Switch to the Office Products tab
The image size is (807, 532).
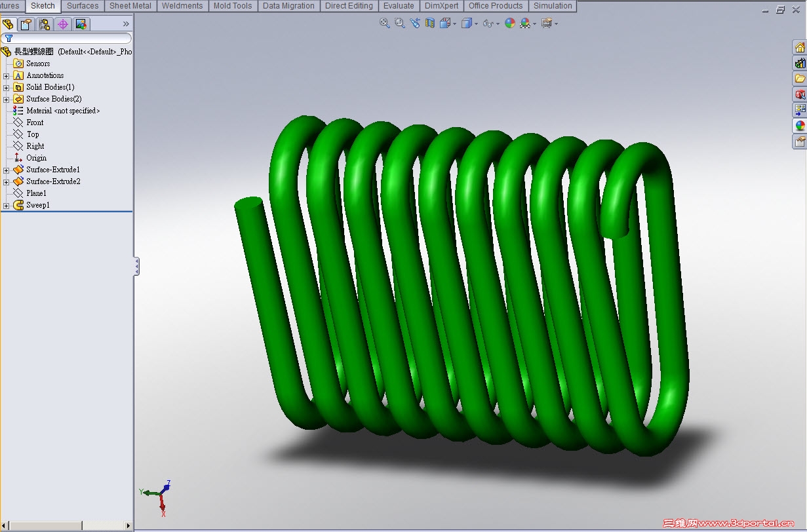tap(496, 6)
